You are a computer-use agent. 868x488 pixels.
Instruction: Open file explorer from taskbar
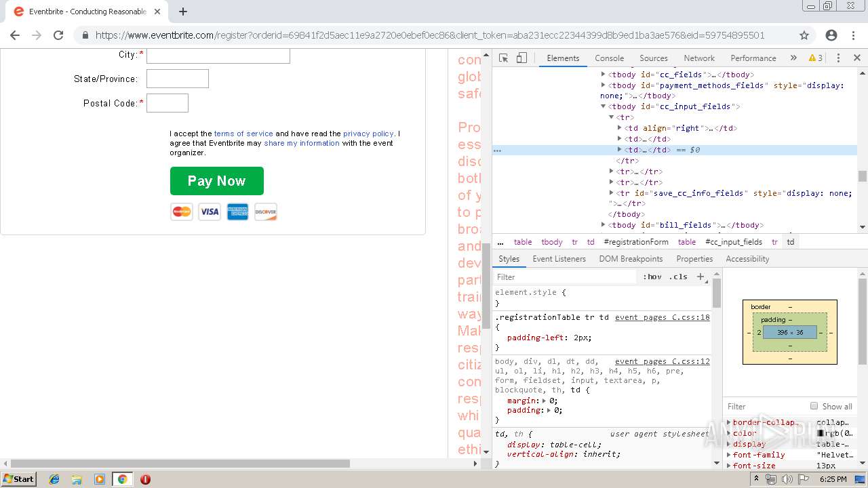[77, 479]
